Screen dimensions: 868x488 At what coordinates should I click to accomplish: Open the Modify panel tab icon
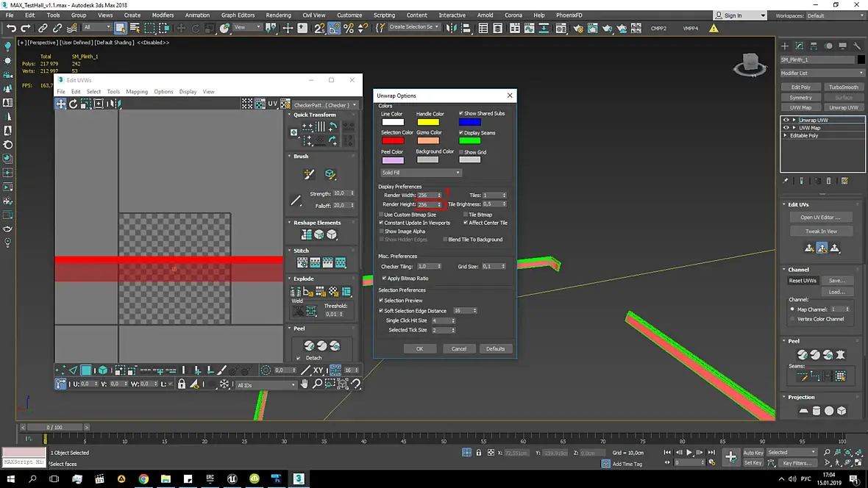(801, 46)
